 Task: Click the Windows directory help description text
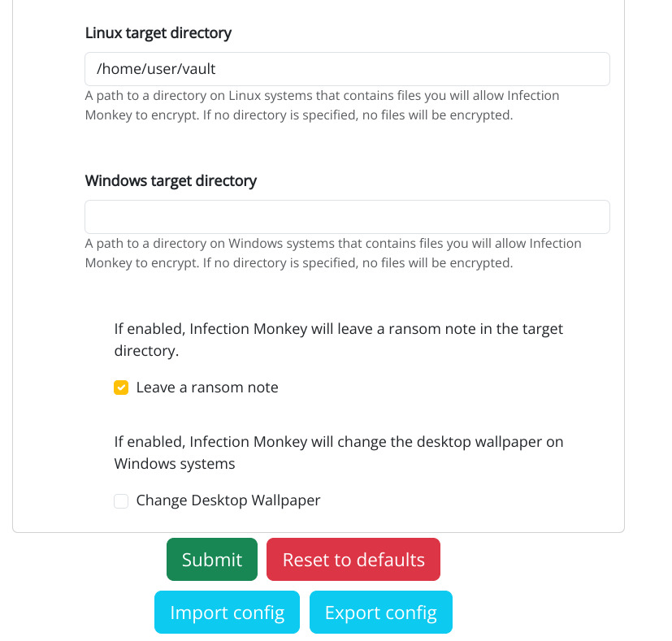(333, 253)
